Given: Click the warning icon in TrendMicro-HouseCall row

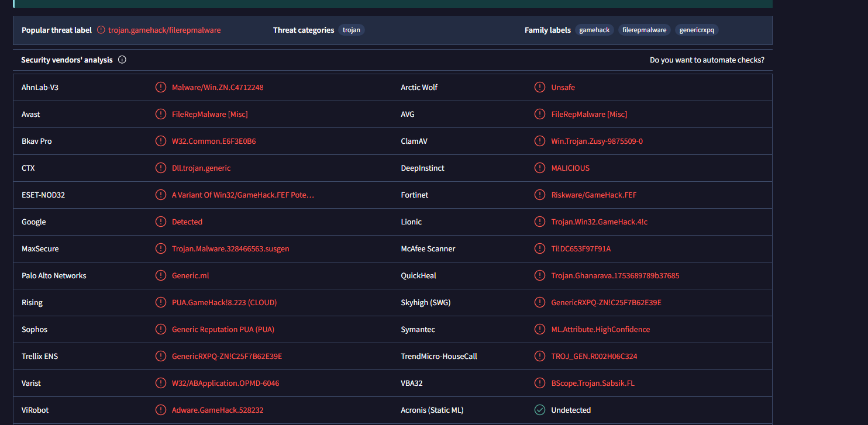Looking at the screenshot, I should 540,356.
